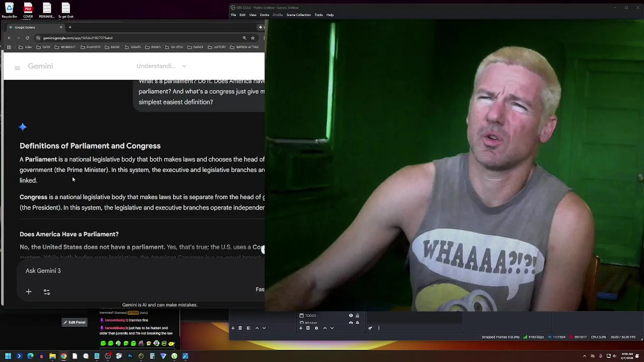The width and height of the screenshot is (644, 362).
Task: Move the source down in OBS sources panel
Action: pyautogui.click(x=332, y=328)
